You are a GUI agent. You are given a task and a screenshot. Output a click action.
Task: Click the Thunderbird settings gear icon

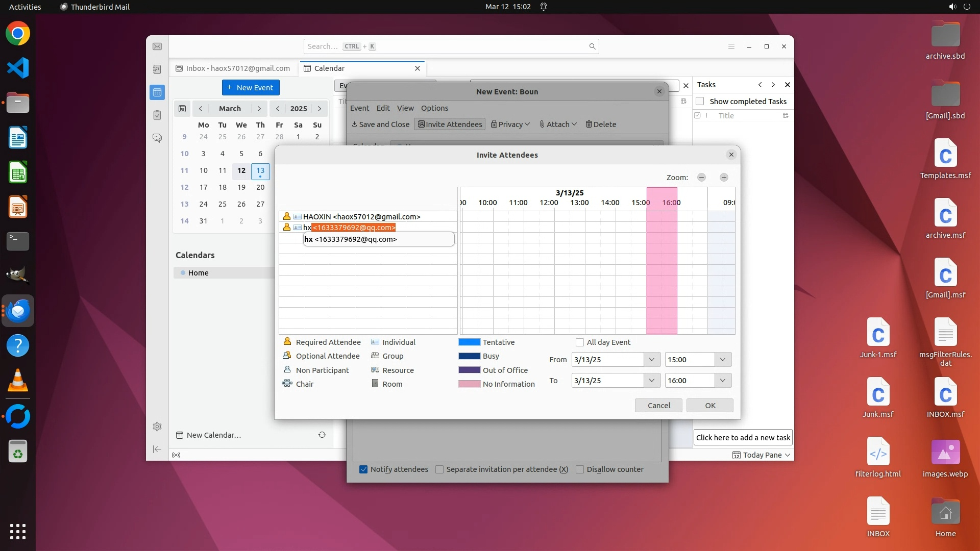point(157,427)
